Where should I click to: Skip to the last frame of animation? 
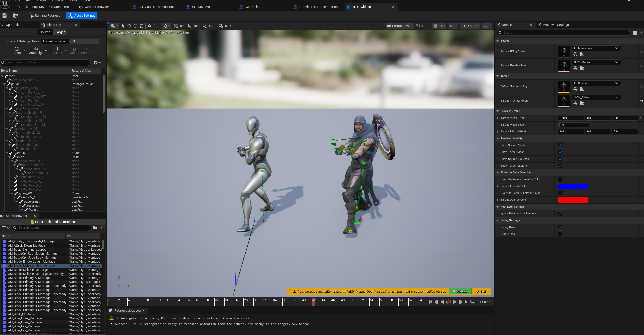click(x=467, y=302)
